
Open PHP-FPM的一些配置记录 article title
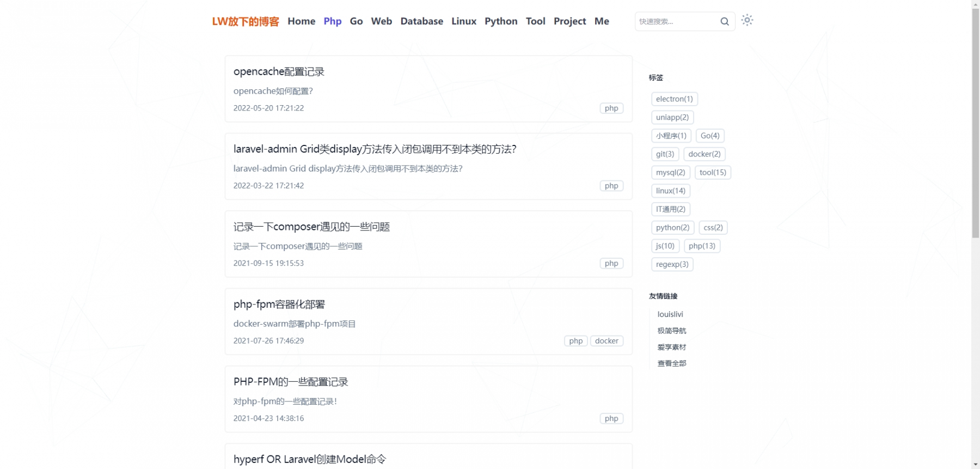[291, 382]
